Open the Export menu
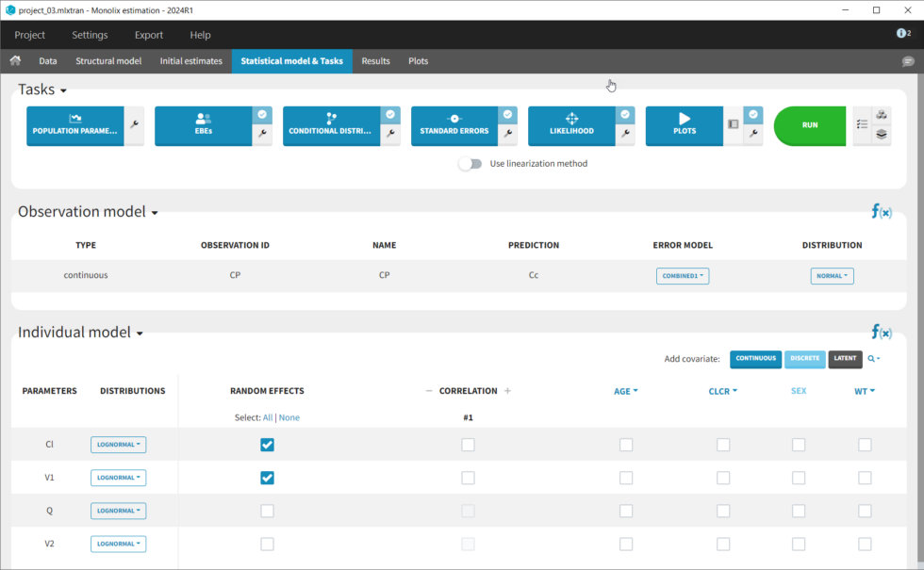924x570 pixels. coord(149,35)
